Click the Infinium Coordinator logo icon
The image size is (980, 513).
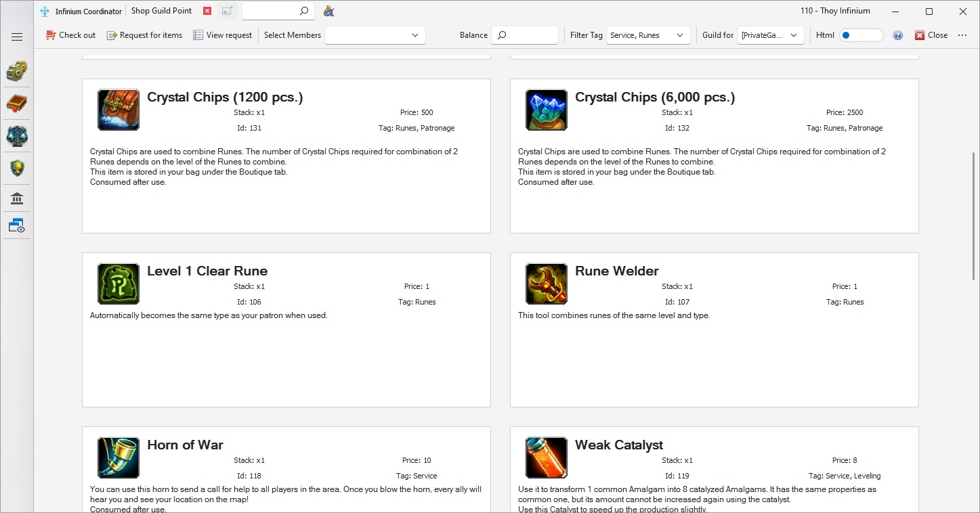click(x=45, y=12)
